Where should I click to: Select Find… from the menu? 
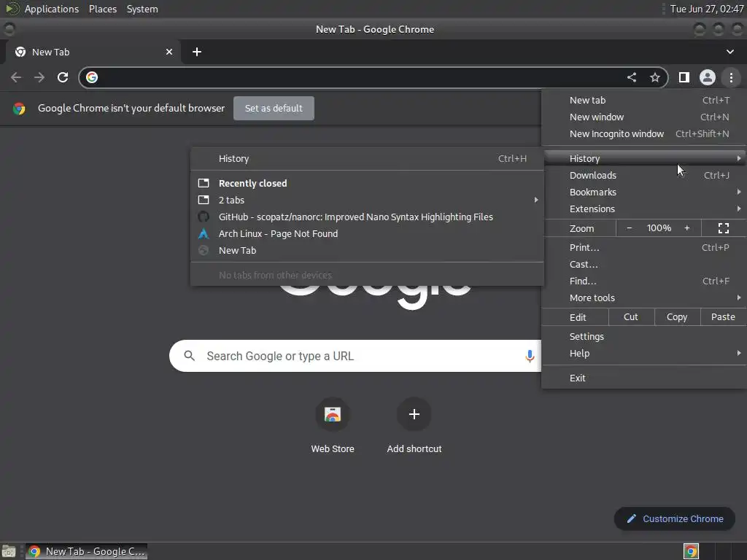click(644, 281)
